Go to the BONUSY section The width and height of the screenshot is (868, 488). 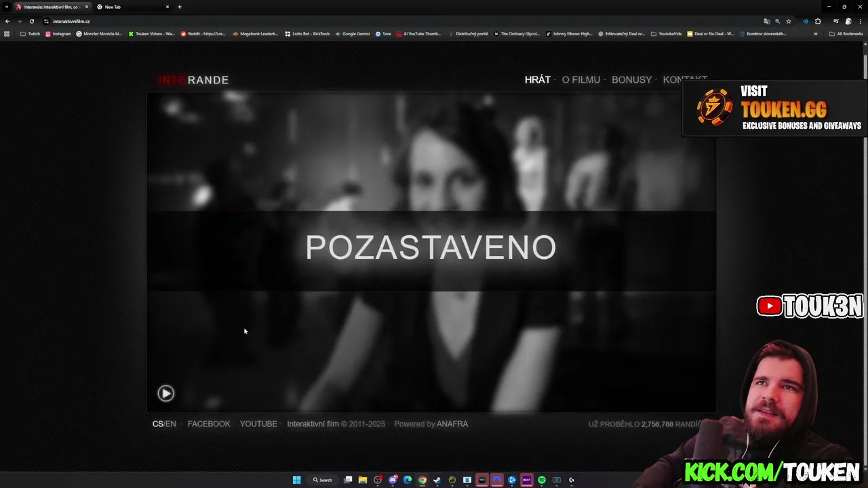point(631,80)
